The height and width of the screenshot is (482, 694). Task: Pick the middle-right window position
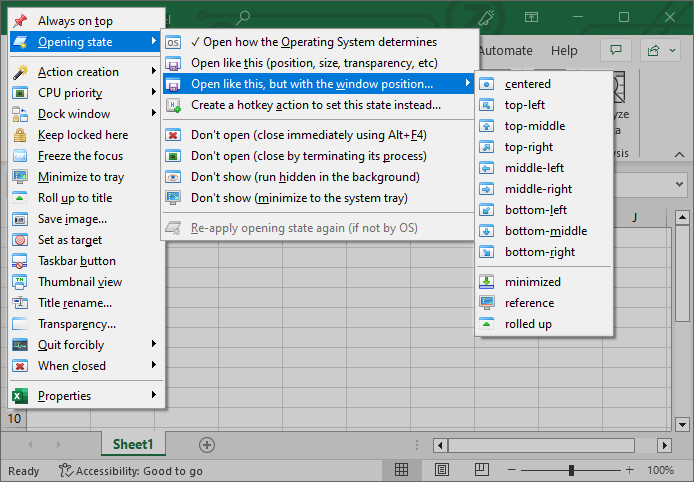(544, 189)
